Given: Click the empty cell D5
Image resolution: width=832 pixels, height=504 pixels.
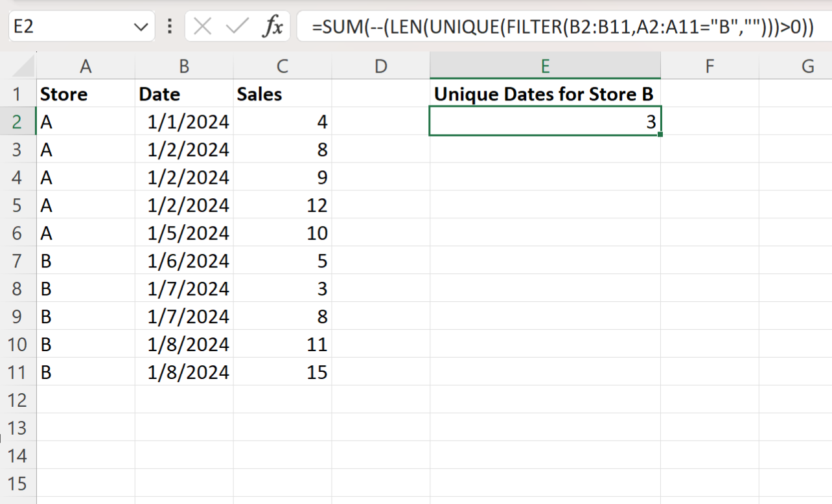Looking at the screenshot, I should point(380,205).
